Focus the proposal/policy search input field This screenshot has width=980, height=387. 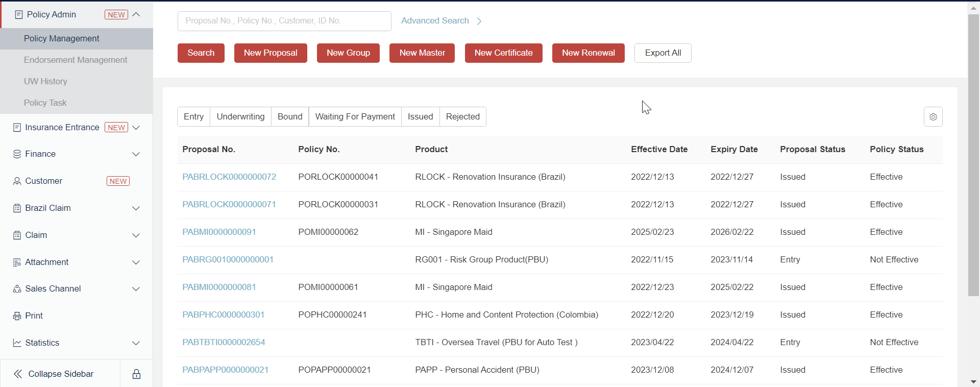point(284,21)
